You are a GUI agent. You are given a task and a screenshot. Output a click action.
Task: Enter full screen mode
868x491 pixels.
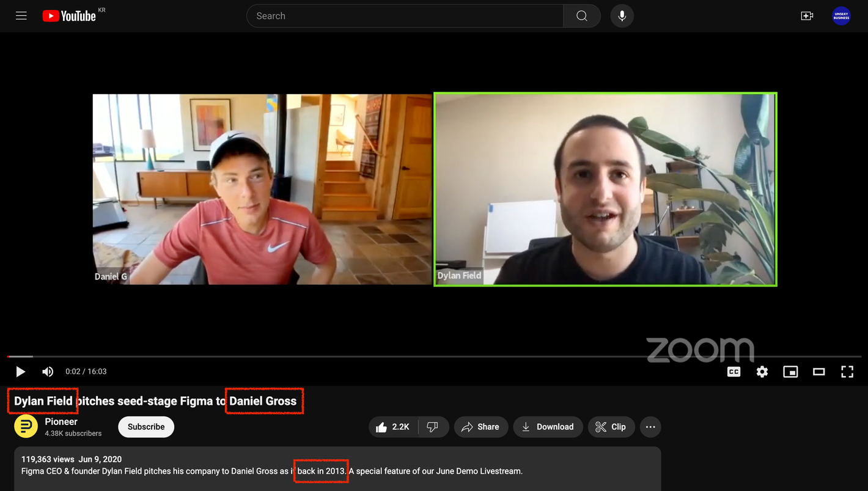coord(847,371)
